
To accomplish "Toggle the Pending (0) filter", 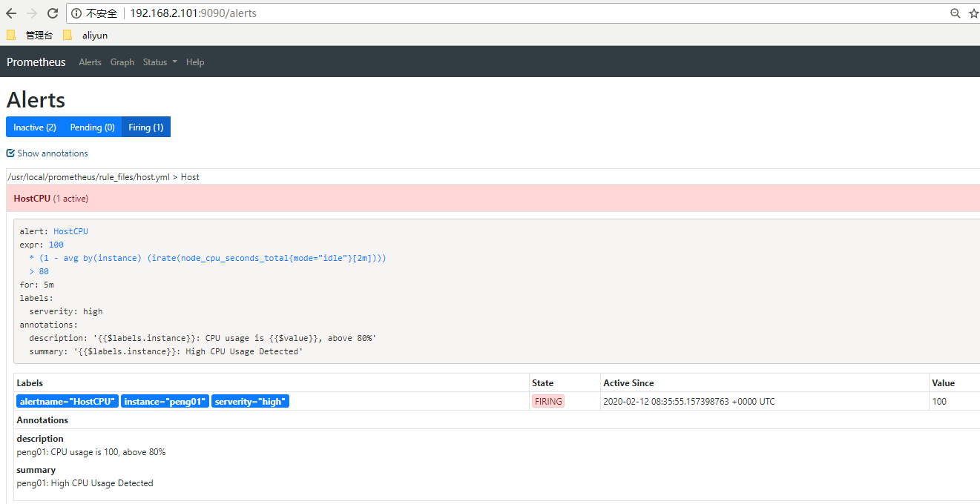I will tap(93, 127).
